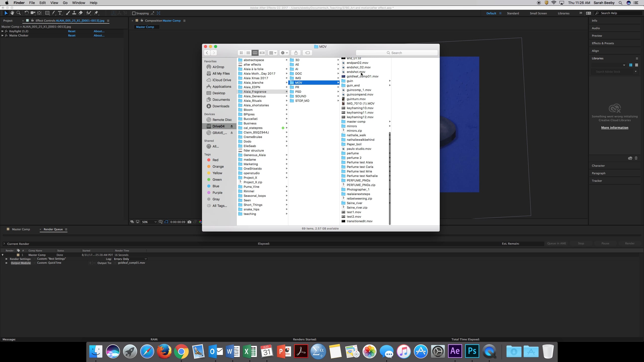Switch to the Small Screen workspace
This screenshot has width=644, height=362.
point(538,13)
